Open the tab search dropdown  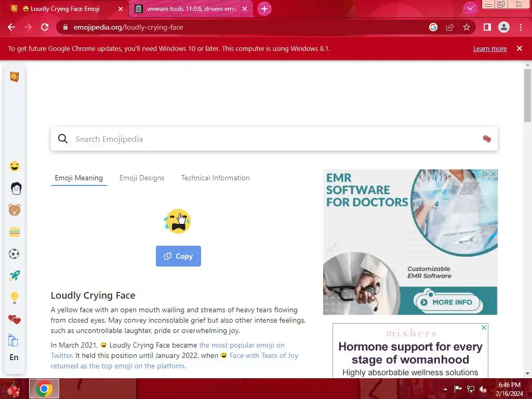[470, 9]
